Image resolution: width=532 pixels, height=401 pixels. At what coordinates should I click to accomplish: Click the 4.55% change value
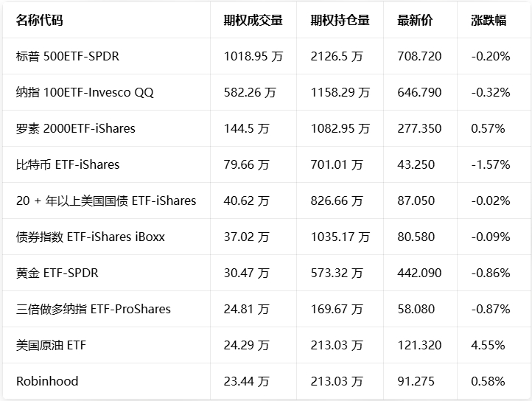pyautogui.click(x=488, y=345)
